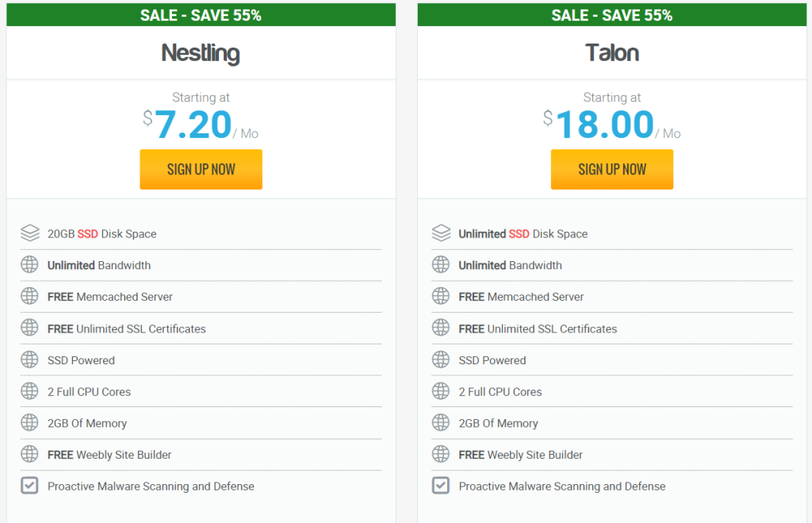Click the Nestling plan title
The height and width of the screenshot is (523, 812).
click(x=201, y=53)
